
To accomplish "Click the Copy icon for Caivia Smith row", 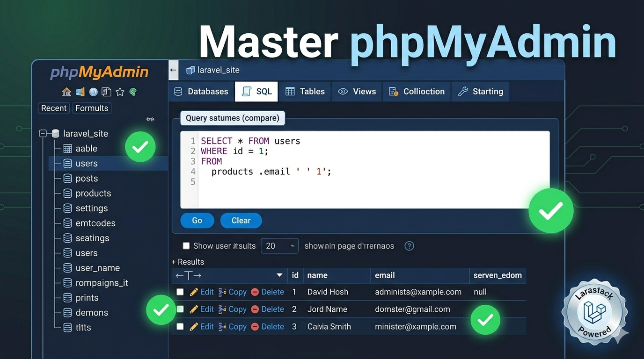I will click(x=222, y=327).
